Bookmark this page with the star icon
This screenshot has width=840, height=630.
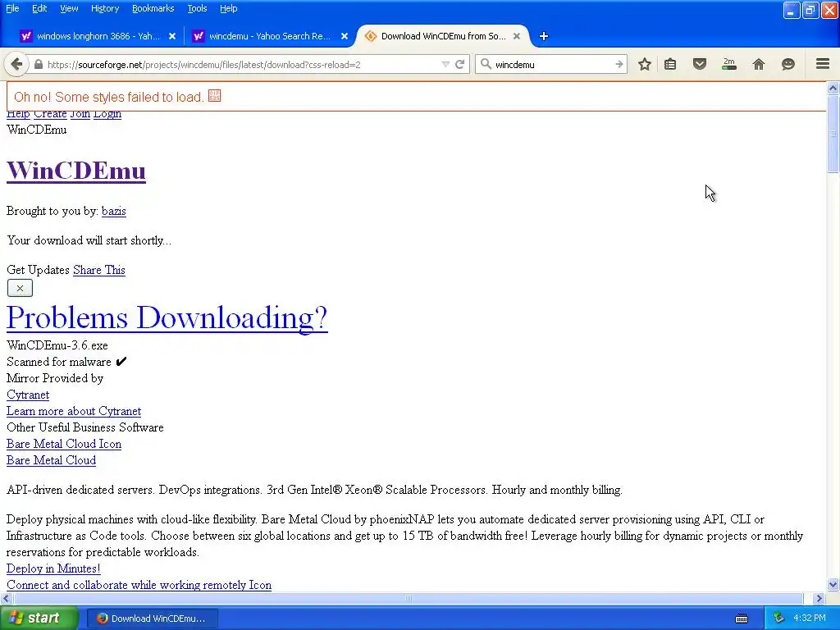click(x=645, y=64)
